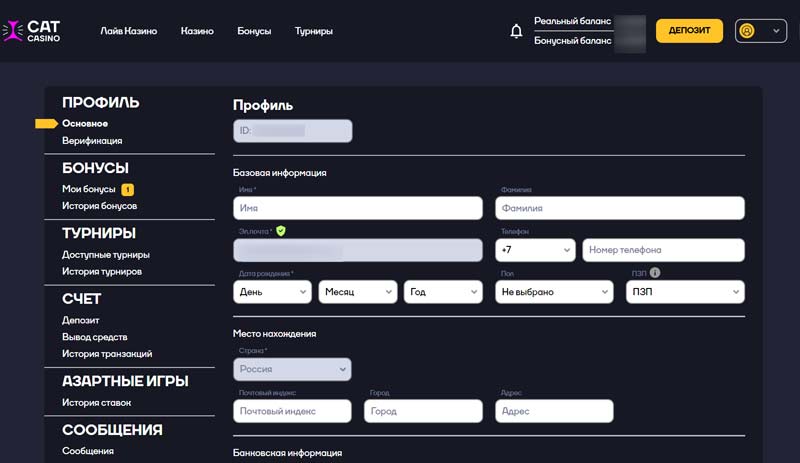800x463 pixels.
Task: Open the День birth day dropdown
Action: (273, 292)
